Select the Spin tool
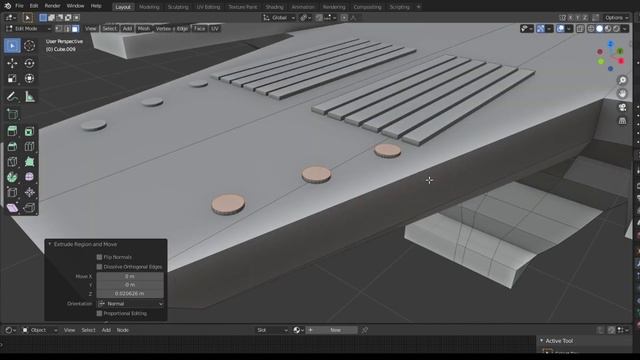The image size is (640, 360). [x=12, y=177]
